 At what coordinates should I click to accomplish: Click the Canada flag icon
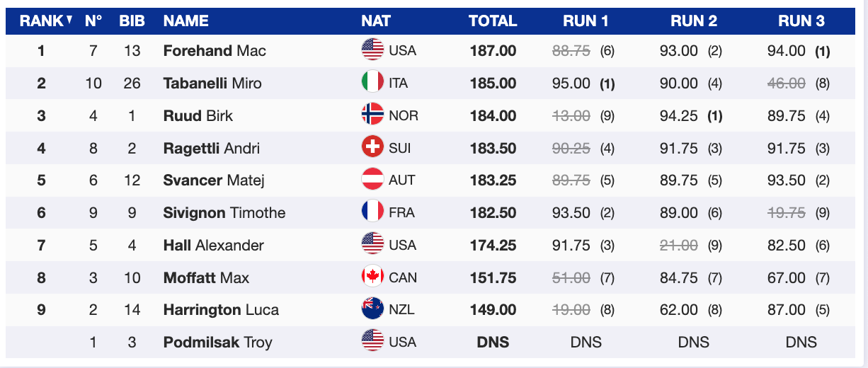372,277
